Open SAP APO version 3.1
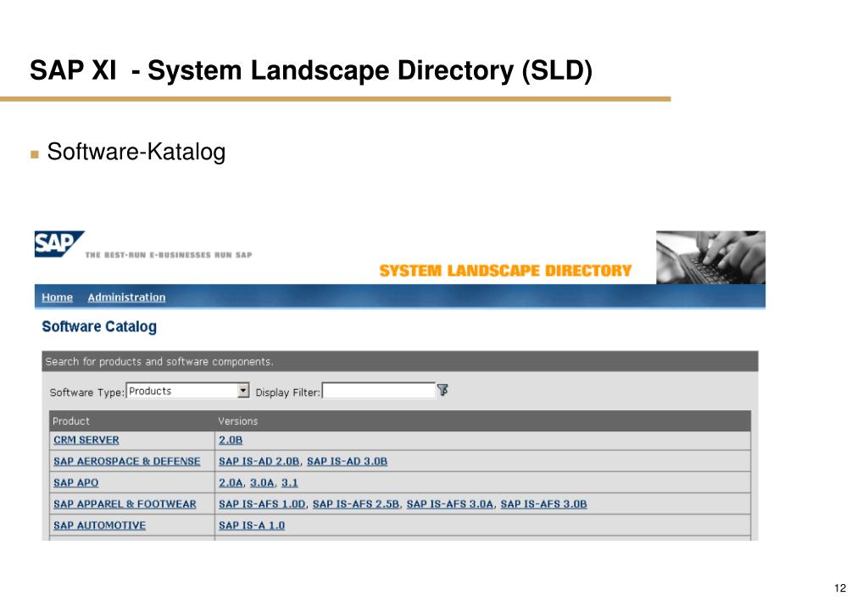868x601 pixels. 290,482
